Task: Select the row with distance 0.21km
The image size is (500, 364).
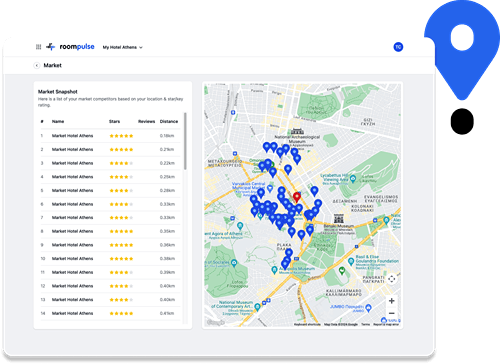Action: point(110,149)
